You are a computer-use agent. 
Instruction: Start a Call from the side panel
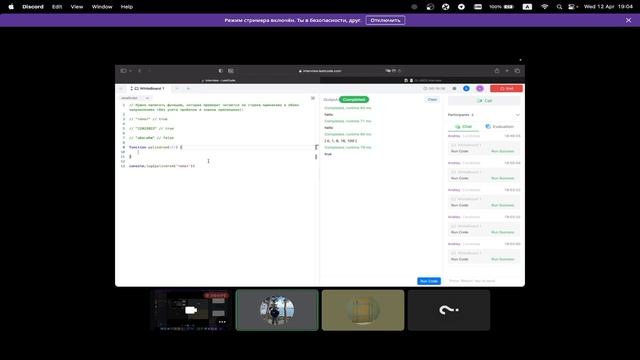(x=484, y=101)
